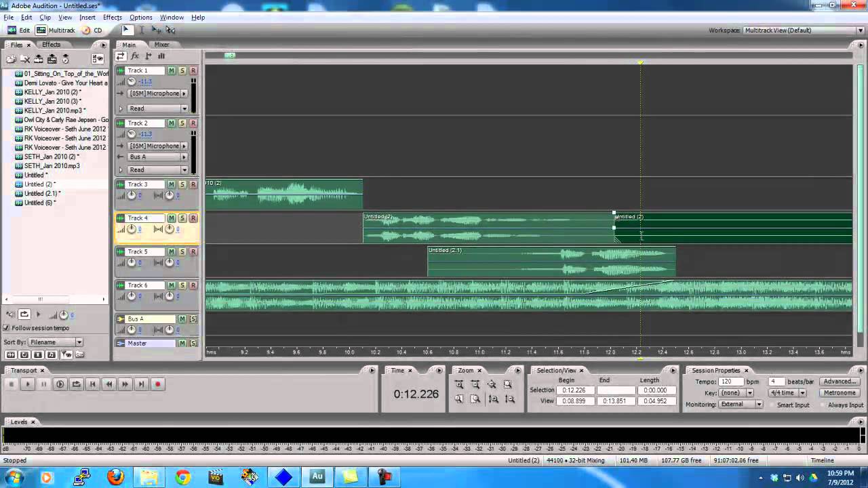This screenshot has width=868, height=488.
Task: Mute the Bus A track
Action: coord(182,319)
